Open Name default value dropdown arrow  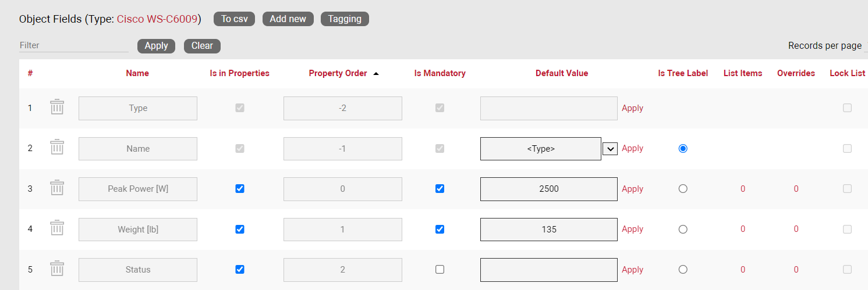click(610, 149)
